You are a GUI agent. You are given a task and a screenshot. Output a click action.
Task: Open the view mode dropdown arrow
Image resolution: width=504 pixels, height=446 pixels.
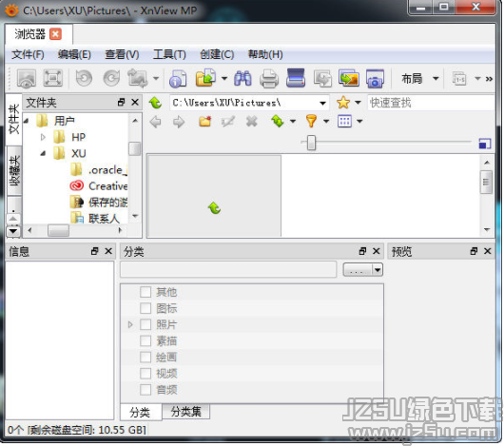tap(359, 122)
